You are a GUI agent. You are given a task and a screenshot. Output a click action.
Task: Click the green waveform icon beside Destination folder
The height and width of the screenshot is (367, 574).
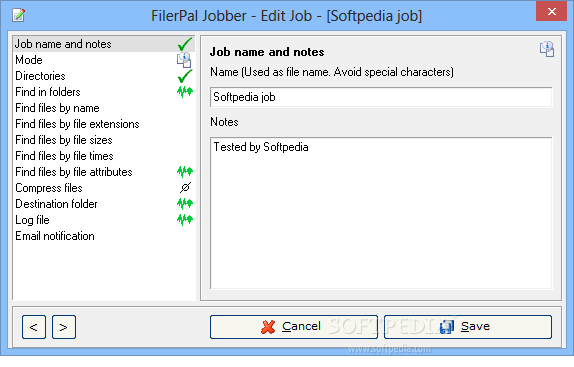[x=185, y=203]
